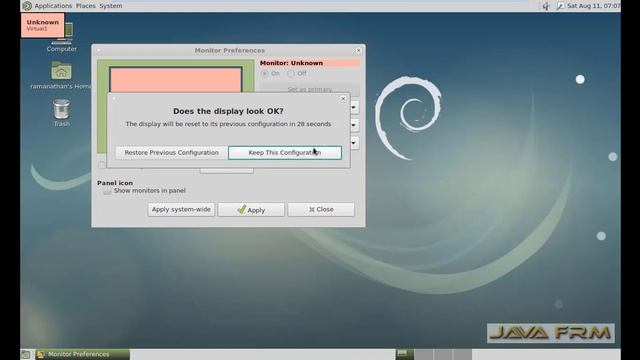640x360 pixels.
Task: Click the 'Monitor: Unknown' label
Action: (291, 63)
